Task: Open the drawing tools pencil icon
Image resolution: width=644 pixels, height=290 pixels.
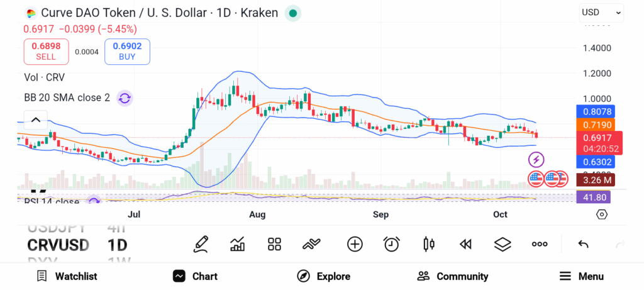Action: pyautogui.click(x=201, y=244)
